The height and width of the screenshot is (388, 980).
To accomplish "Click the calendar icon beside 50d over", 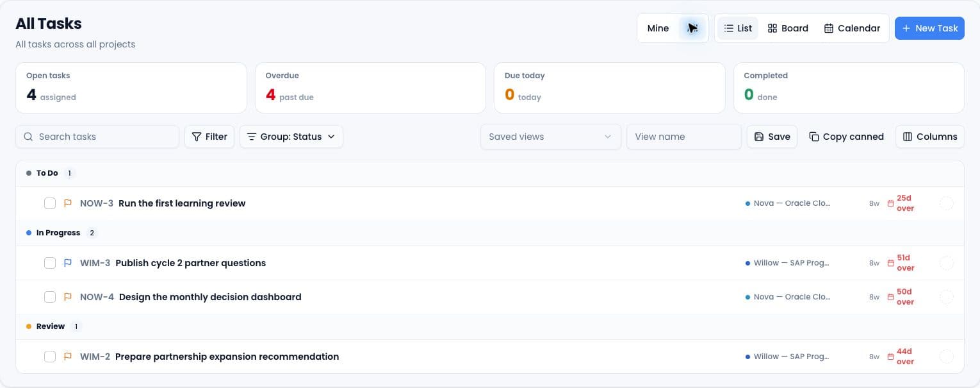I will click(890, 297).
